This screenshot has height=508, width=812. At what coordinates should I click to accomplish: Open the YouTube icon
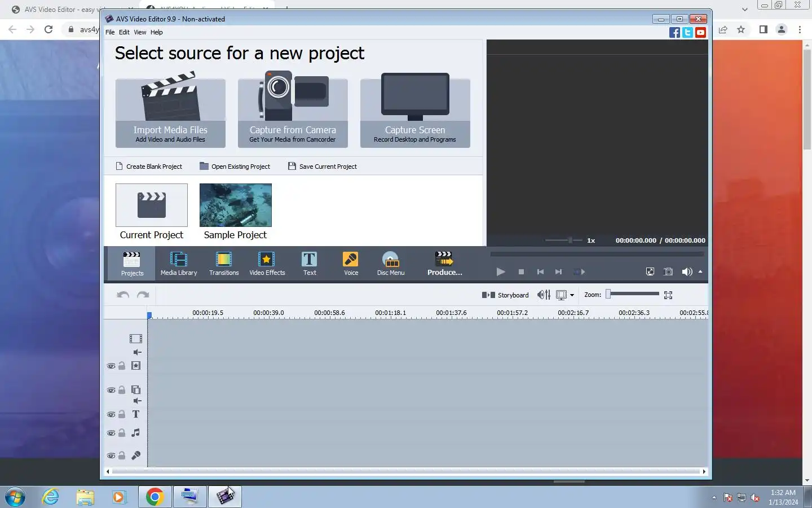(700, 32)
